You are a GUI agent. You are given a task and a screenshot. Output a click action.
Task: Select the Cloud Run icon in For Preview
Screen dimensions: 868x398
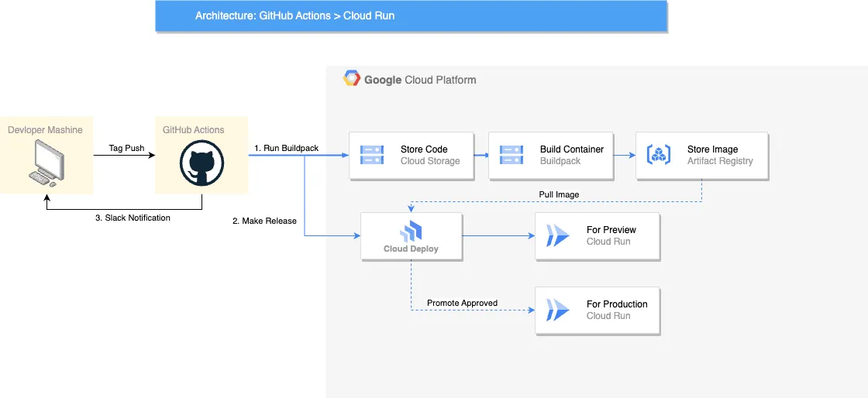557,235
